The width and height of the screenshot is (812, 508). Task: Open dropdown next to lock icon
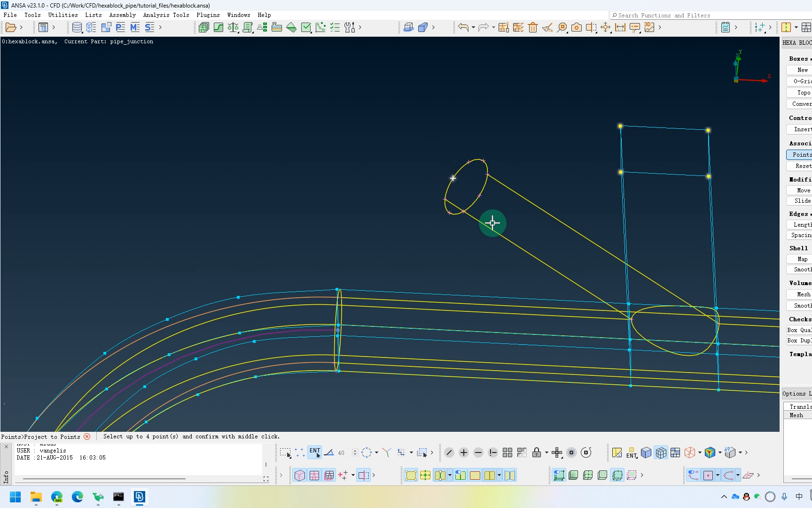click(547, 452)
